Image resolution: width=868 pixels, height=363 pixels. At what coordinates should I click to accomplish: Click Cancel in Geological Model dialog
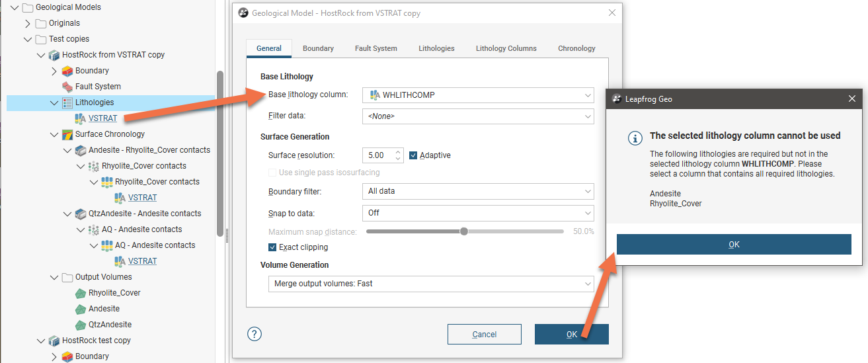[484, 334]
